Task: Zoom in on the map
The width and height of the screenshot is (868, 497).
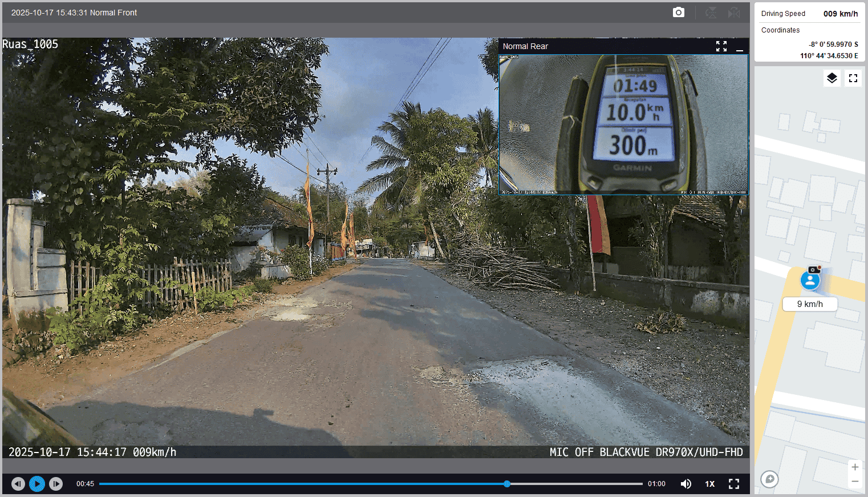Action: (855, 467)
